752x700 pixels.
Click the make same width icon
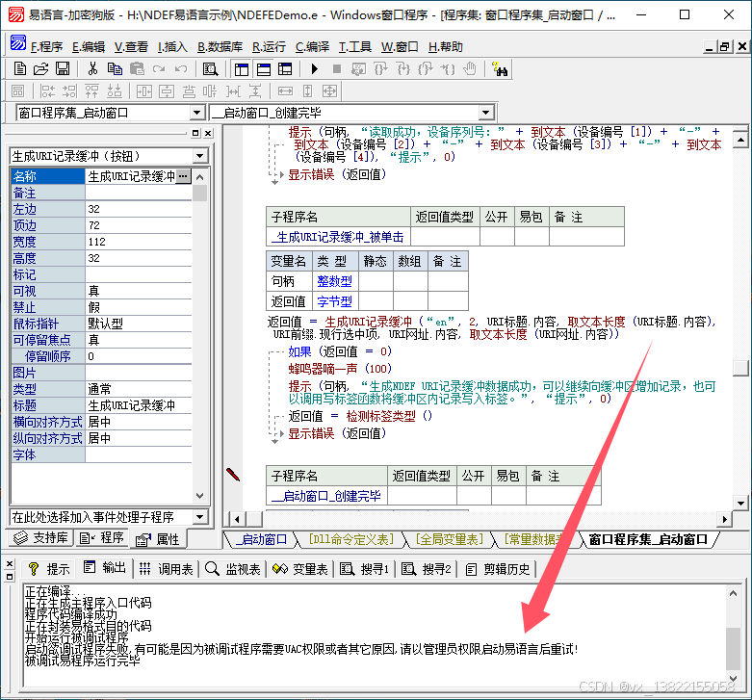pyautogui.click(x=285, y=91)
